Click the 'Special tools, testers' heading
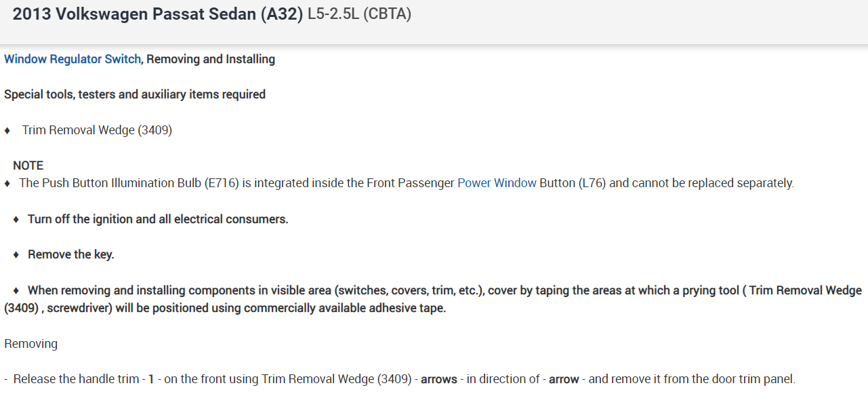868x413 pixels. (135, 94)
